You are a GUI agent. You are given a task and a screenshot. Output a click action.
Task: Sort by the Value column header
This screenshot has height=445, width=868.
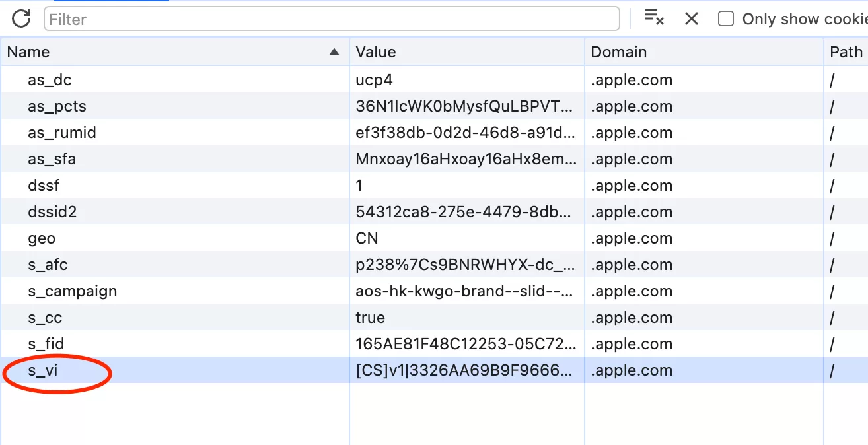coord(467,52)
